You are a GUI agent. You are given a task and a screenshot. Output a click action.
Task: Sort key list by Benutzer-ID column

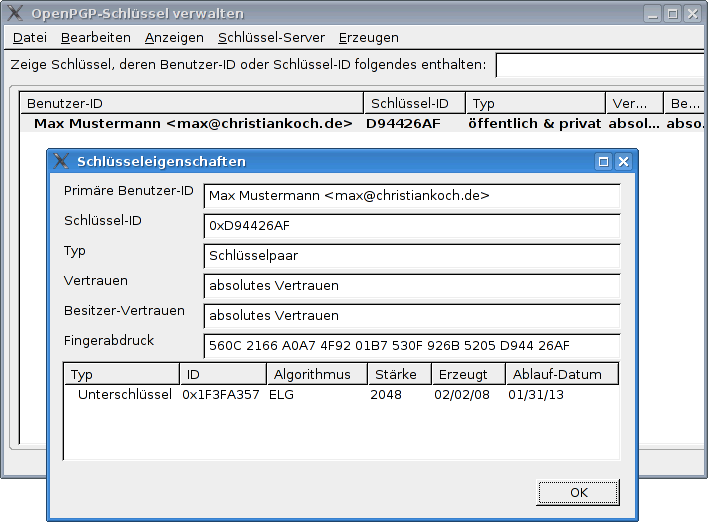coord(192,103)
